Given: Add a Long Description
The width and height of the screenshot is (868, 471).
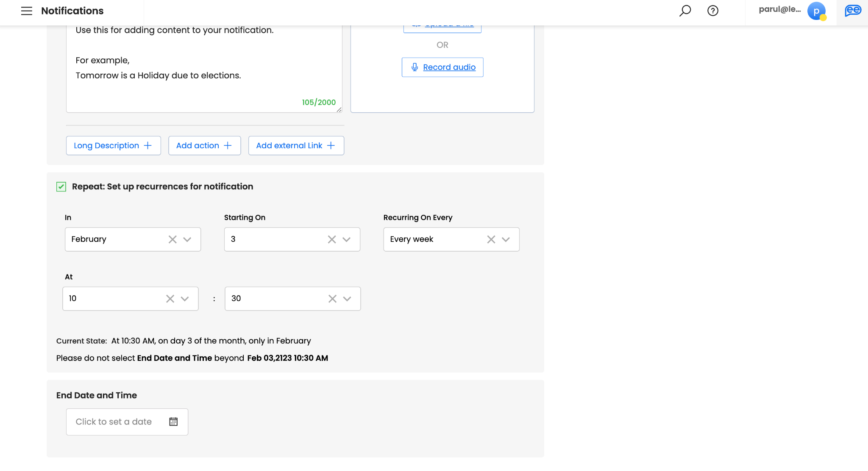Looking at the screenshot, I should pyautogui.click(x=113, y=146).
